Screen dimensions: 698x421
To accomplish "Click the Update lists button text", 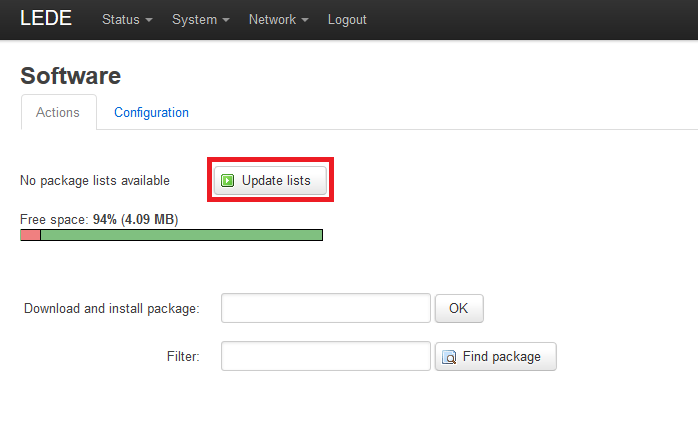I will pyautogui.click(x=276, y=180).
